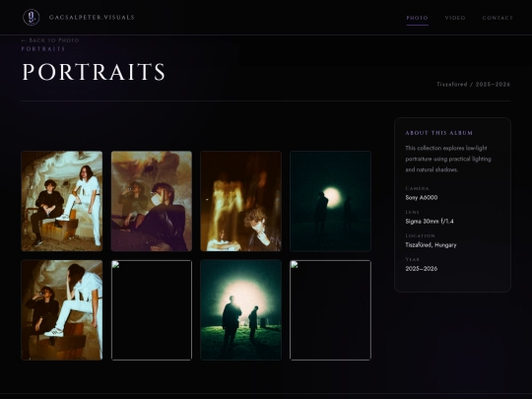
Task: Click the Sigma 30mm f/1.4 lens value
Action: click(x=430, y=222)
